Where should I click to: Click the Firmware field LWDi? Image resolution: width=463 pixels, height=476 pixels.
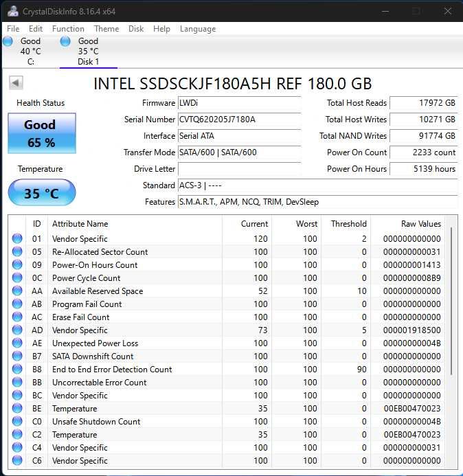[x=239, y=103]
